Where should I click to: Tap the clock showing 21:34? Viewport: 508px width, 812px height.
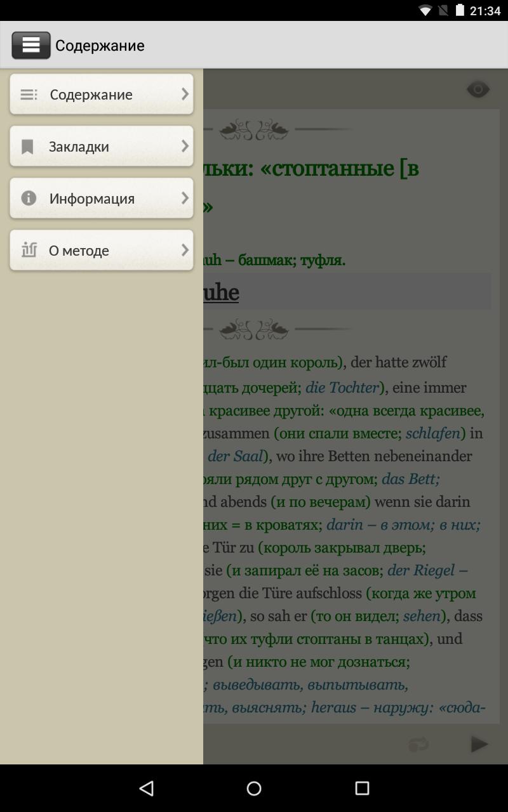486,11
